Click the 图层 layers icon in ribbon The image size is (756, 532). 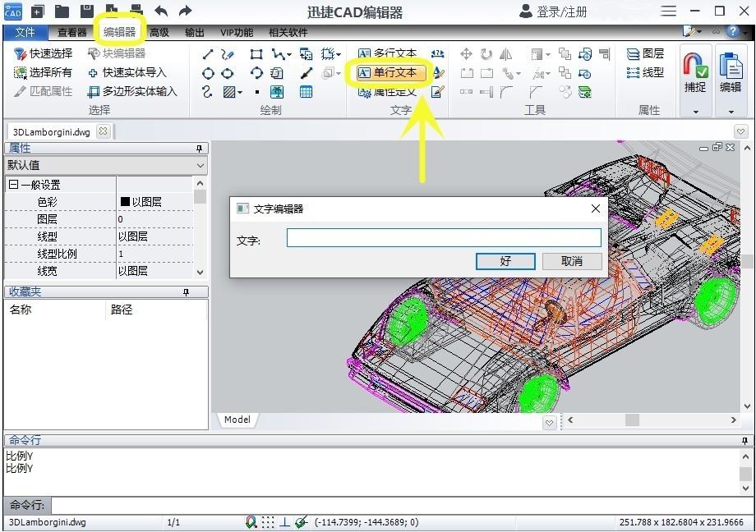(634, 53)
